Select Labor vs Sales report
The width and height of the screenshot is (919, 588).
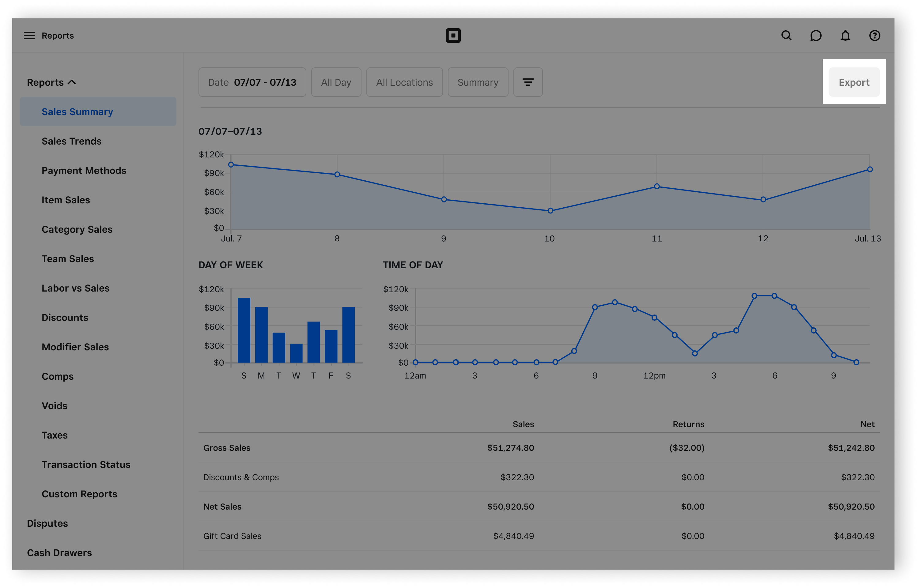[x=75, y=288]
